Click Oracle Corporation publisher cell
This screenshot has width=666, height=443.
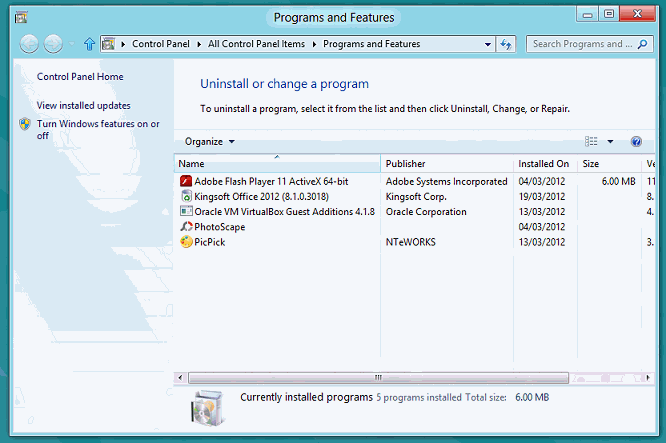[426, 212]
